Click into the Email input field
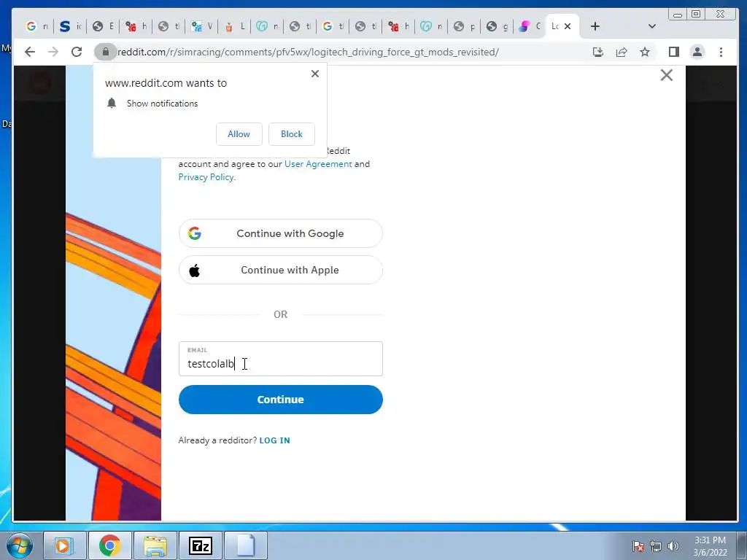Viewport: 747px width, 560px height. [281, 359]
